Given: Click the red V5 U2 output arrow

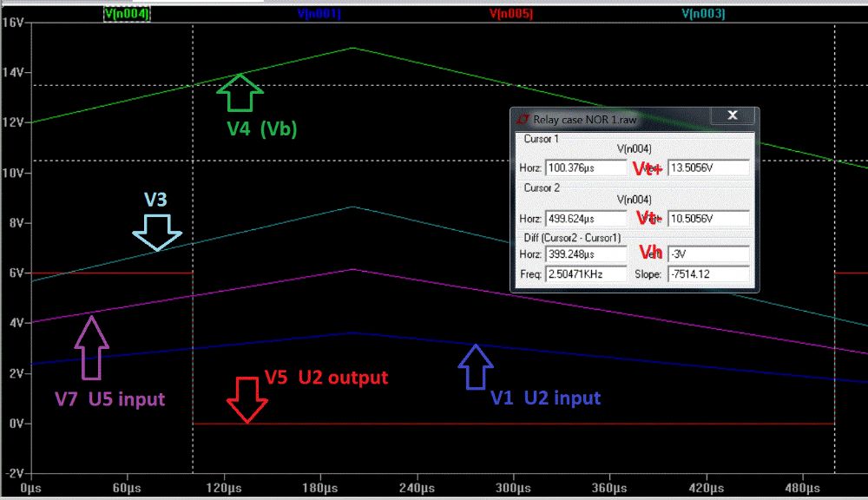Looking at the screenshot, I should pos(247,401).
